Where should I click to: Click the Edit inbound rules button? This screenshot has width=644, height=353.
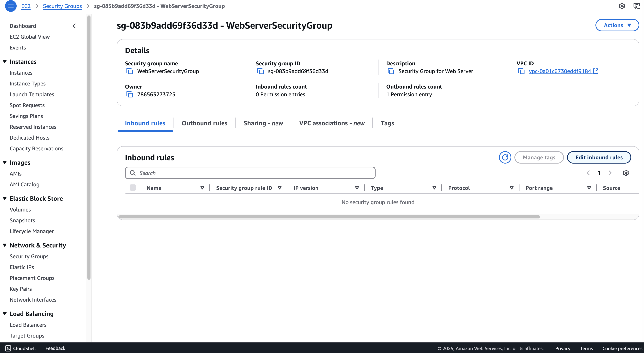click(599, 157)
